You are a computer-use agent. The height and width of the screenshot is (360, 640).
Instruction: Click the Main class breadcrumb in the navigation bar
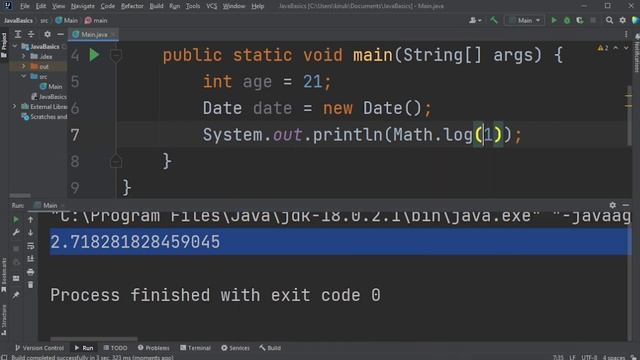(67, 20)
